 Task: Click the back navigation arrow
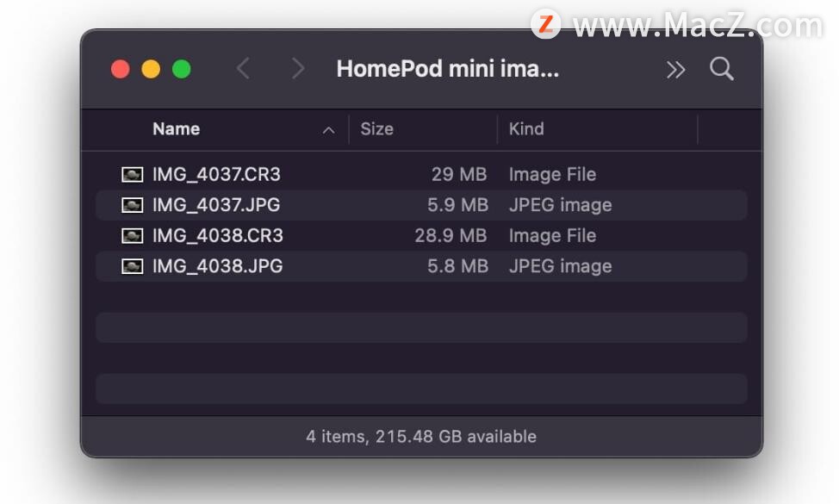[x=244, y=68]
